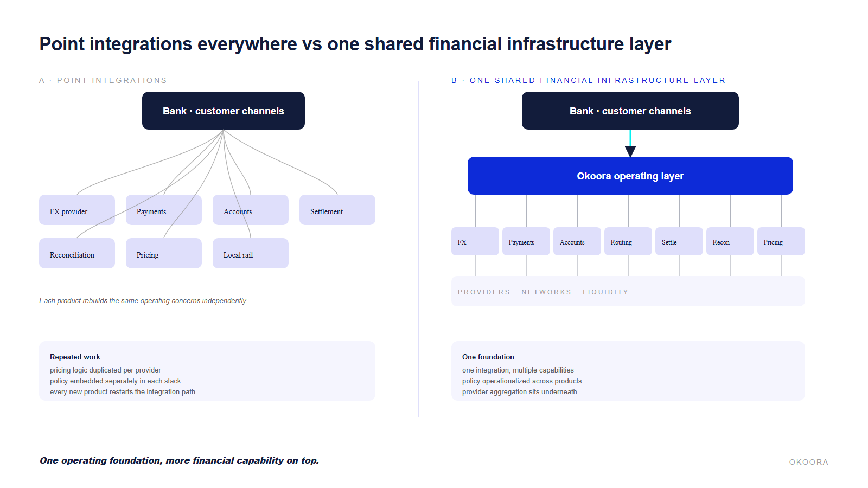Select the left-side 'Payments' box under Point integrations
The height and width of the screenshot is (488, 868).
164,210
